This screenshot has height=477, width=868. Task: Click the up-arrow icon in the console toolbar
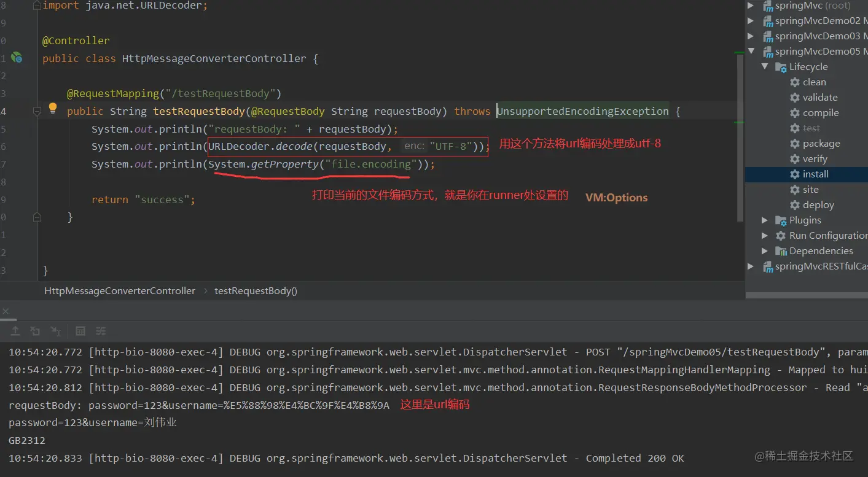[x=15, y=331]
